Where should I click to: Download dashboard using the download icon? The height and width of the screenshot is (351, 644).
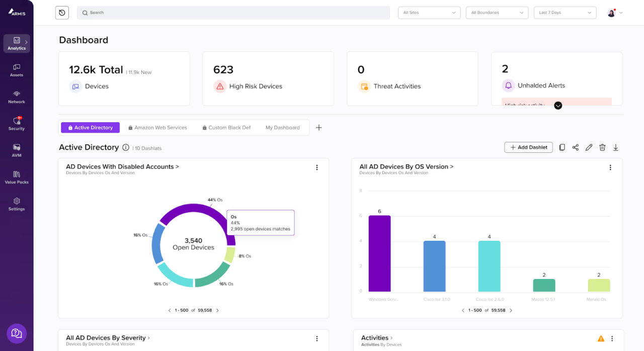tap(615, 147)
